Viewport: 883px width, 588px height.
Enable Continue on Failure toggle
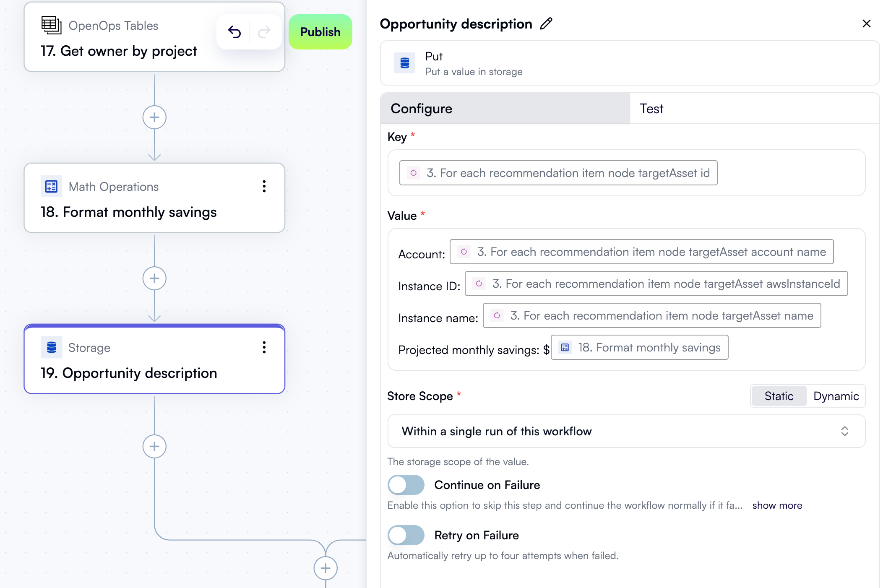click(x=406, y=485)
